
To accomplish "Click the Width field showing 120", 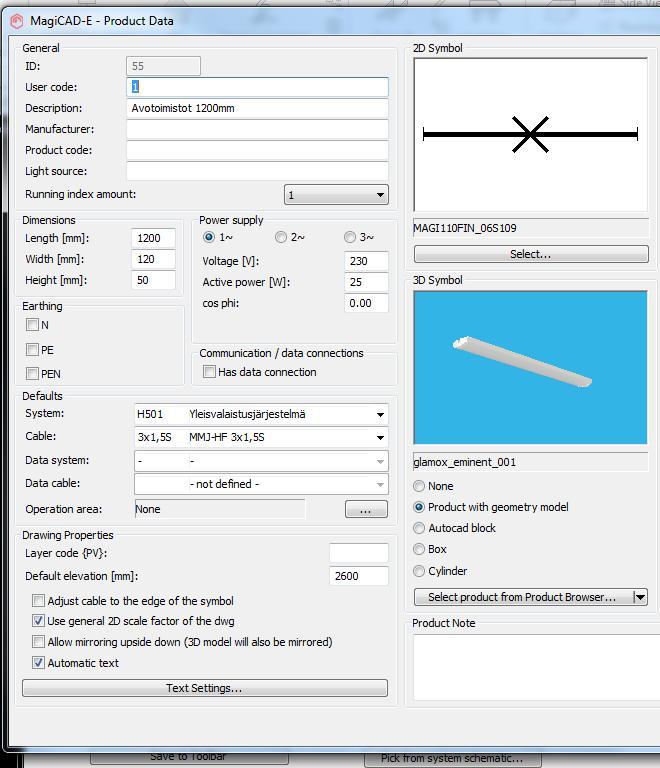I will tap(153, 259).
